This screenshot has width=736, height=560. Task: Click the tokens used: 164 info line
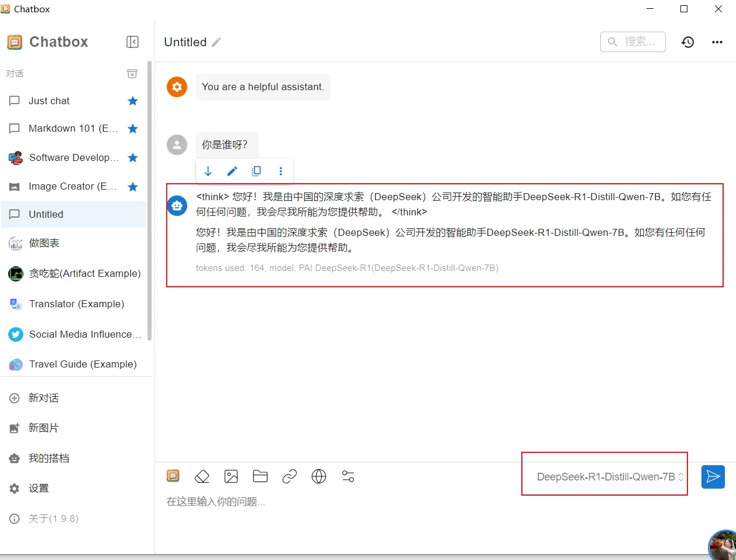pos(347,268)
